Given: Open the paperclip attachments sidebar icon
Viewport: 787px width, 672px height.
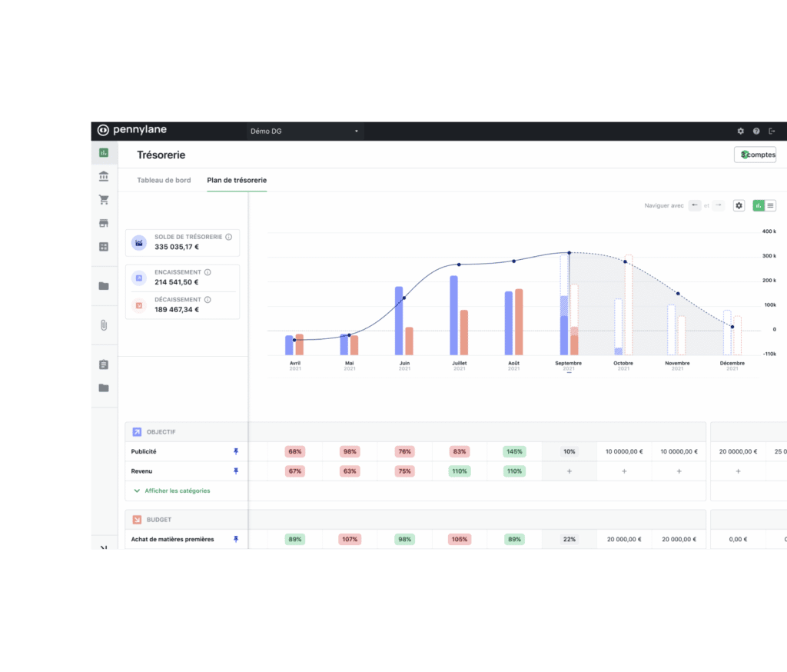Looking at the screenshot, I should 104,325.
